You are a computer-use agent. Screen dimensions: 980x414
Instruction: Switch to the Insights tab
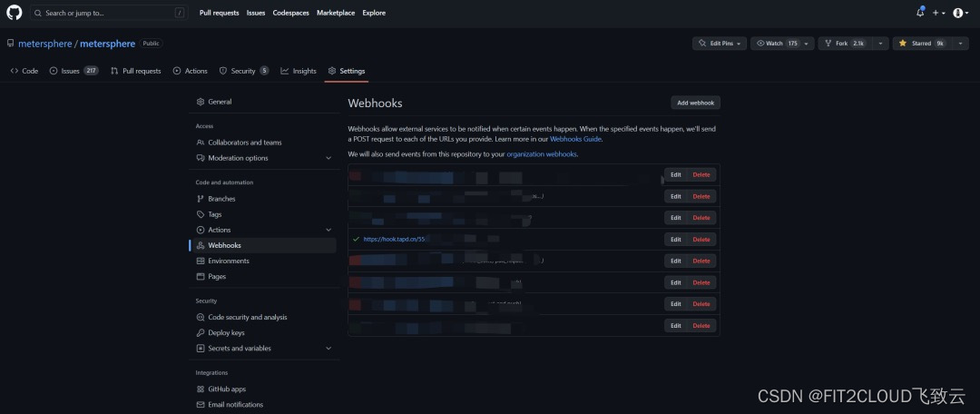[x=299, y=71]
